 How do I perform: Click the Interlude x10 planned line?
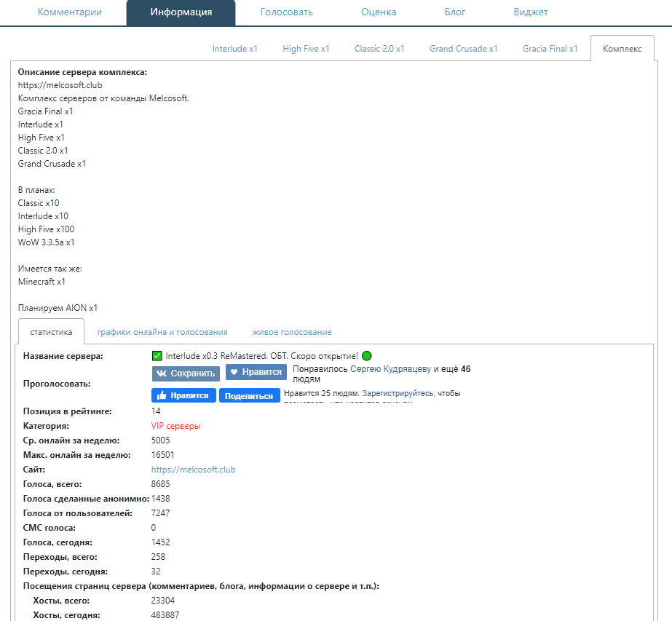43,216
